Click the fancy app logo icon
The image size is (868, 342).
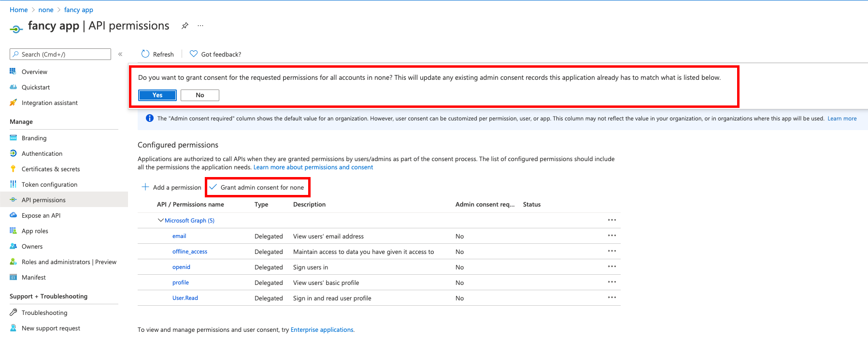(16, 29)
